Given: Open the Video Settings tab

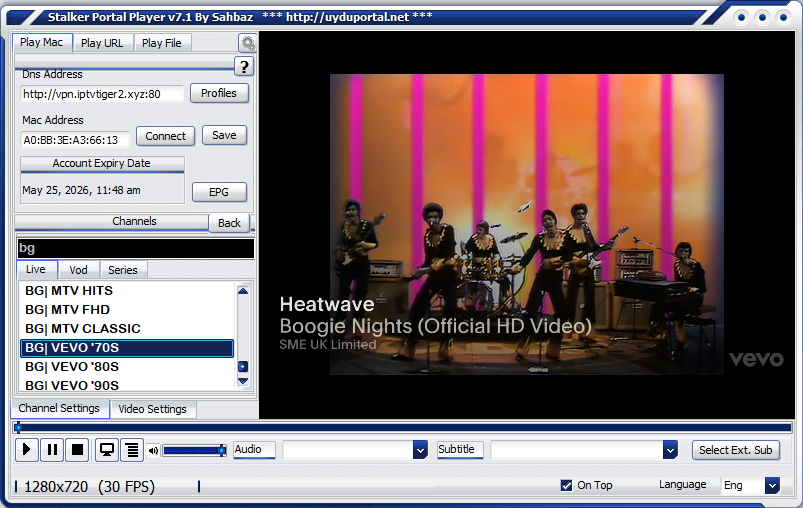Looking at the screenshot, I should pyautogui.click(x=153, y=409).
